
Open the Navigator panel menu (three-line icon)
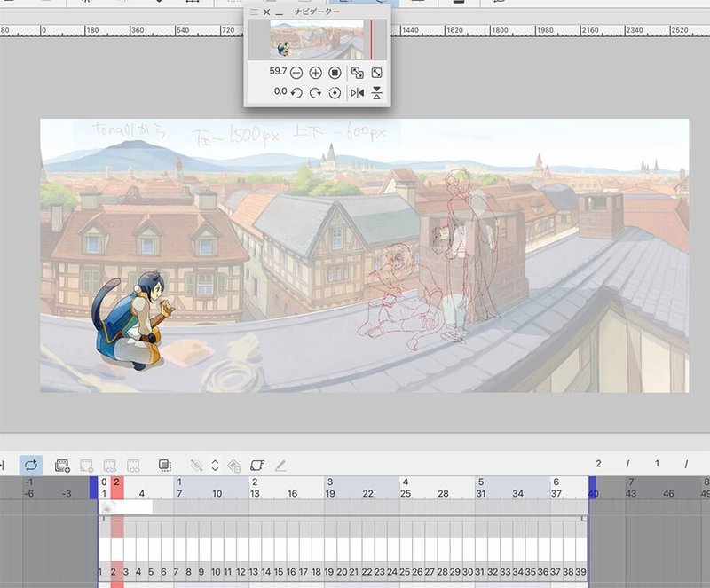click(254, 12)
